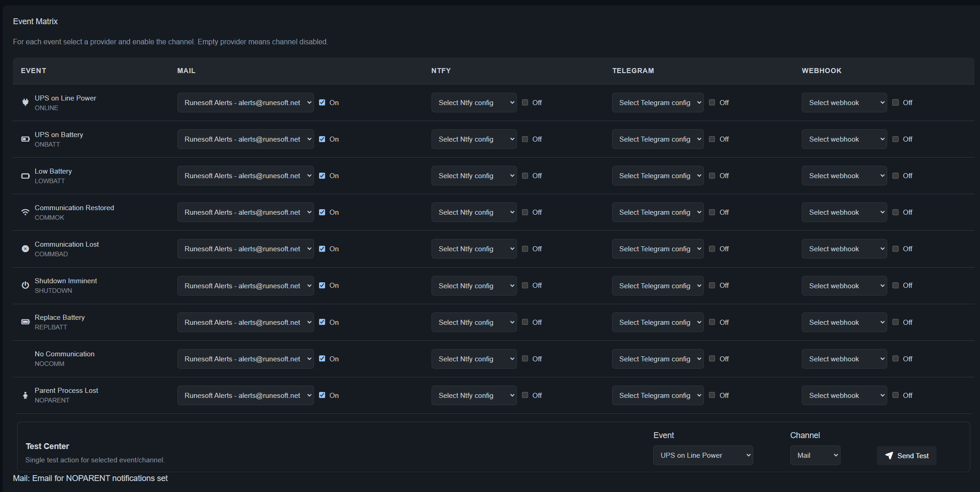Screen dimensions: 980x492
Task: Click the No Communication event name
Action: [x=64, y=354]
